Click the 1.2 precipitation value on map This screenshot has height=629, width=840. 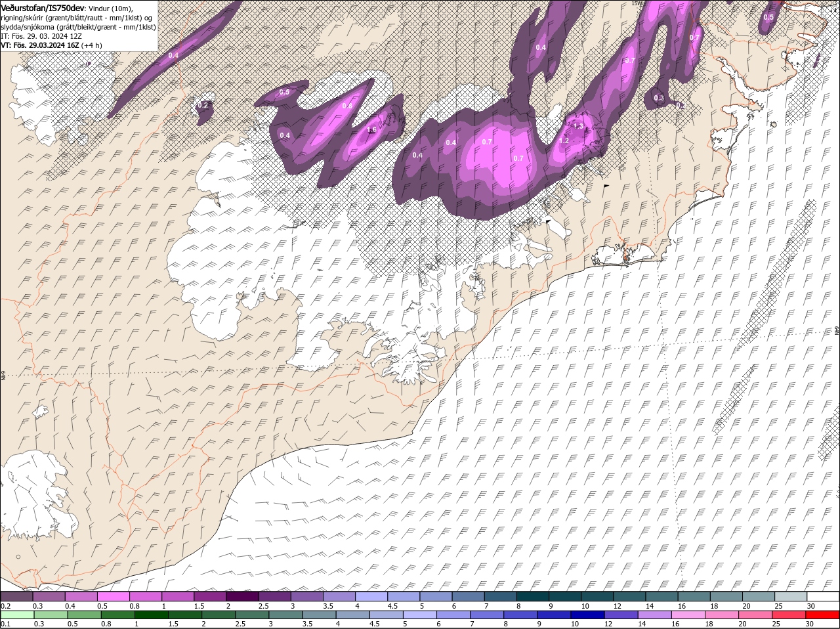coord(564,141)
